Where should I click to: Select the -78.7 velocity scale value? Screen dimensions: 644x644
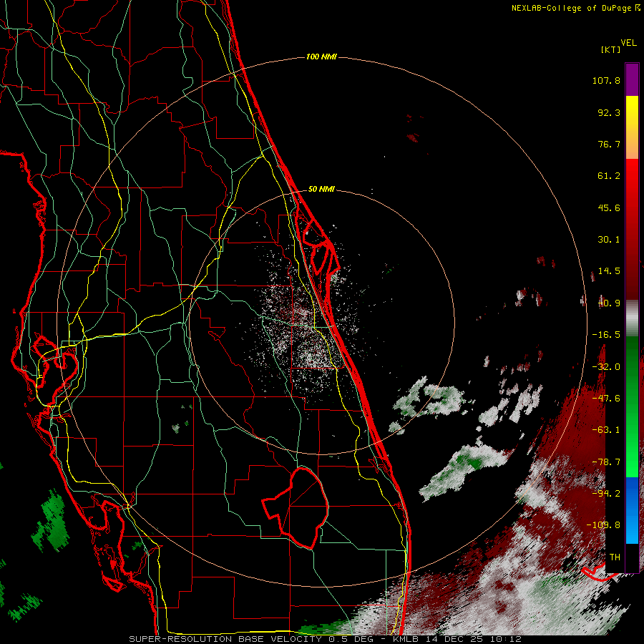pyautogui.click(x=606, y=462)
